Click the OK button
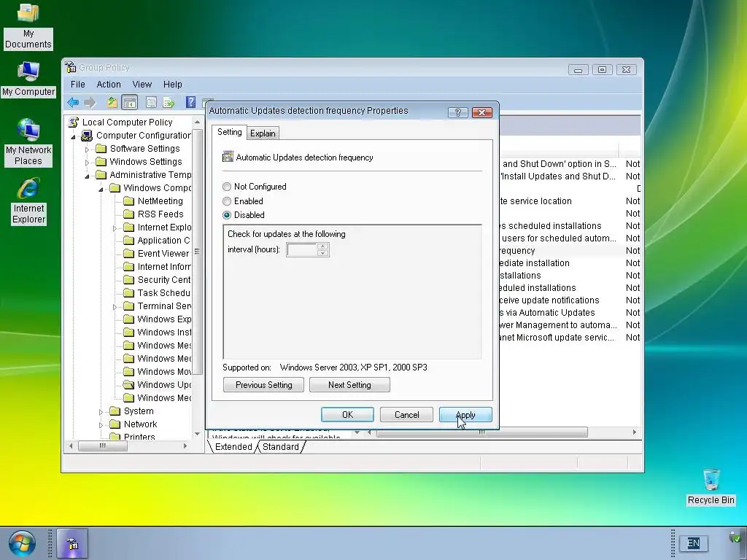 [347, 415]
